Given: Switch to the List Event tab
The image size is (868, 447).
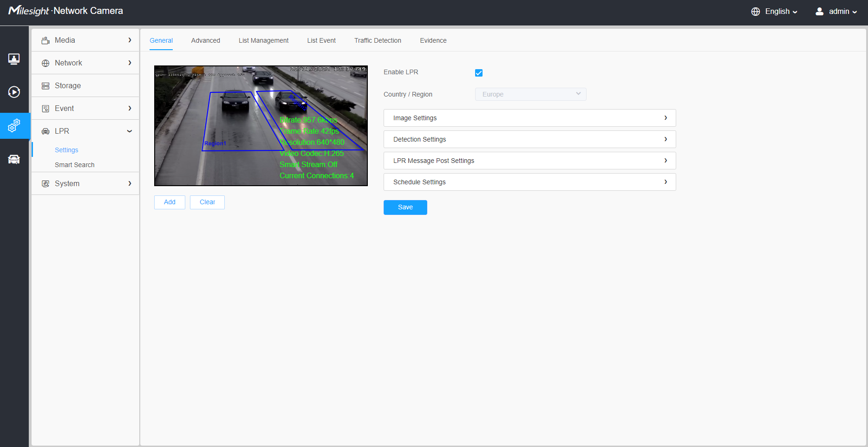Looking at the screenshot, I should point(321,40).
